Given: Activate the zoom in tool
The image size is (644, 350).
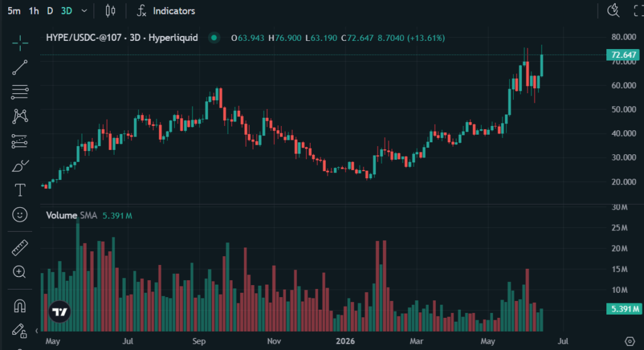Looking at the screenshot, I should click(x=19, y=272).
